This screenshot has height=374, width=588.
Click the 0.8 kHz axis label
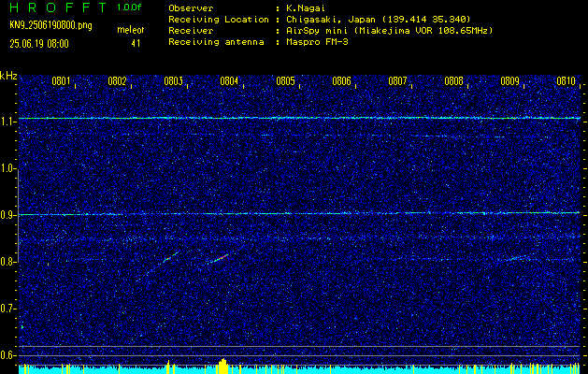coord(7,262)
